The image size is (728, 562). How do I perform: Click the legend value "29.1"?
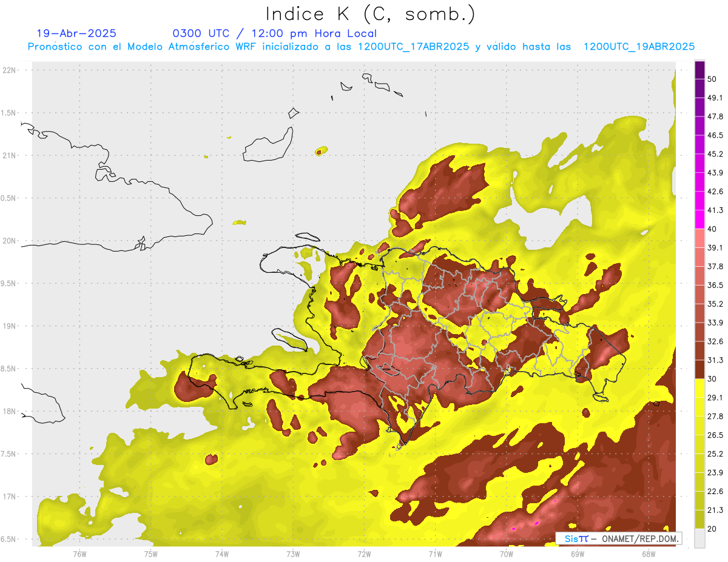(715, 397)
